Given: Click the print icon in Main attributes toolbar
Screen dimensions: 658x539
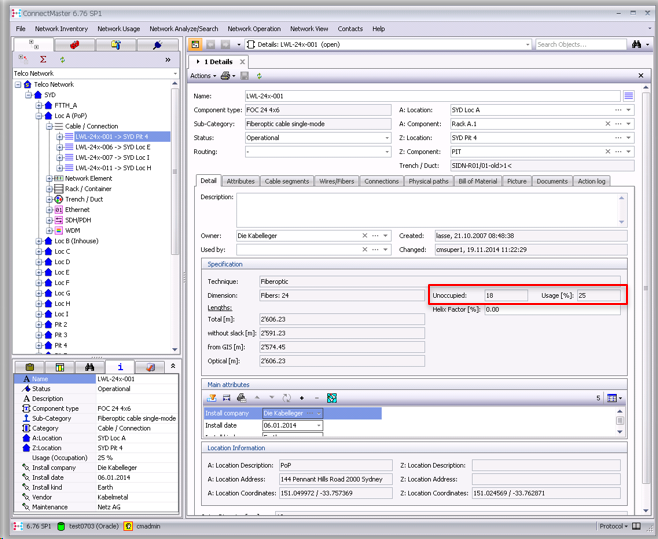Looking at the screenshot, I should (241, 398).
